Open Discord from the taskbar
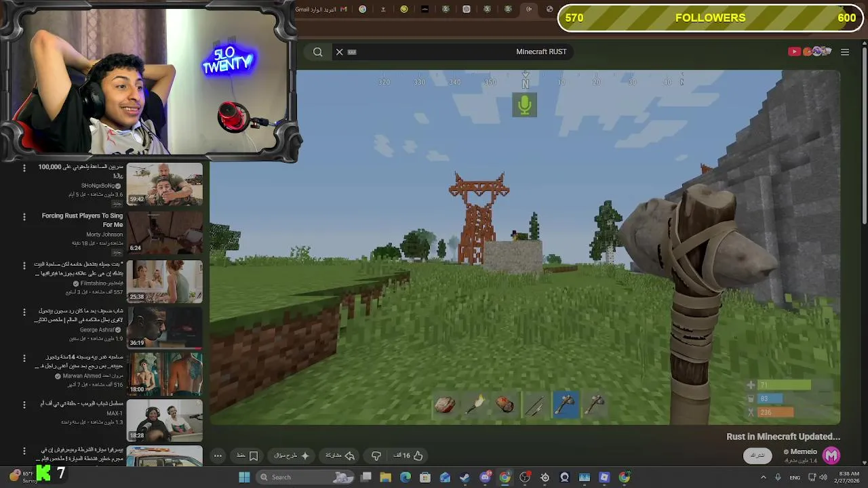Image resolution: width=868 pixels, height=488 pixels. [486, 477]
